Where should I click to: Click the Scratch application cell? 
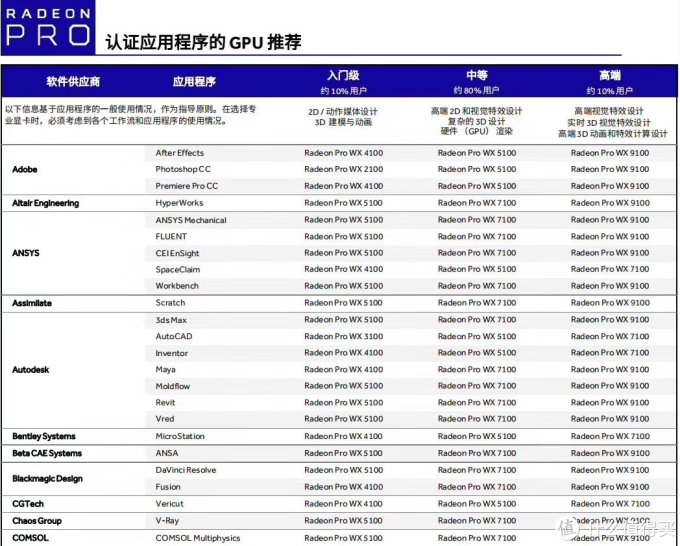coord(170,303)
